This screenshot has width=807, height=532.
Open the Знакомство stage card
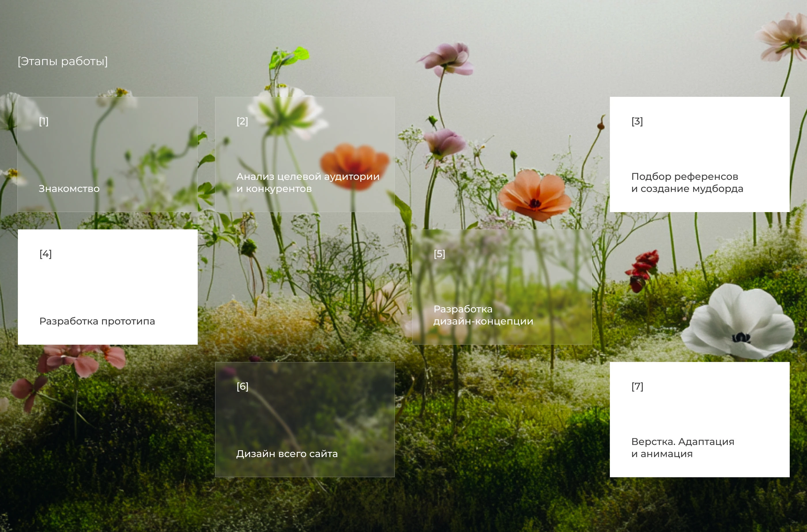[108, 154]
